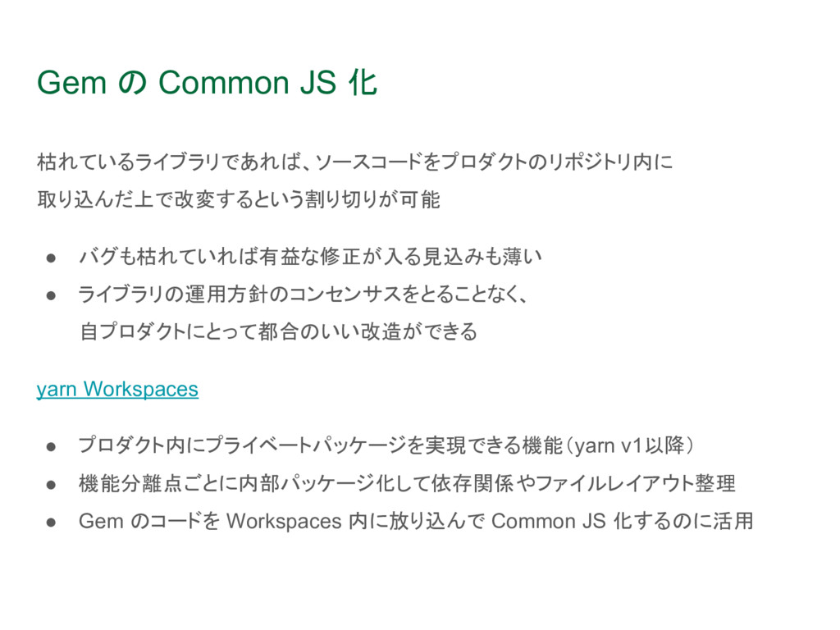Click the phrase '依存関係やファイルレイアウト整理'
The width and height of the screenshot is (840, 630).
pos(583,483)
